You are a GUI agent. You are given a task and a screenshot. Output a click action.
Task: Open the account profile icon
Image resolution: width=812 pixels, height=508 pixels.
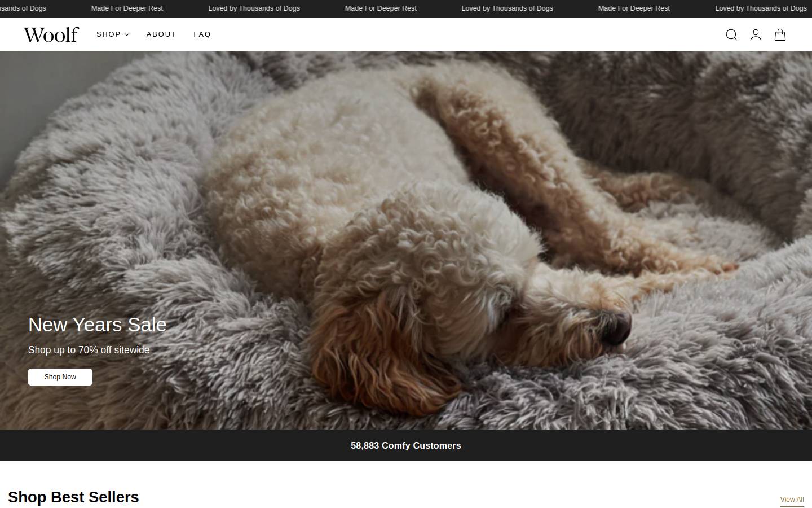[756, 35]
